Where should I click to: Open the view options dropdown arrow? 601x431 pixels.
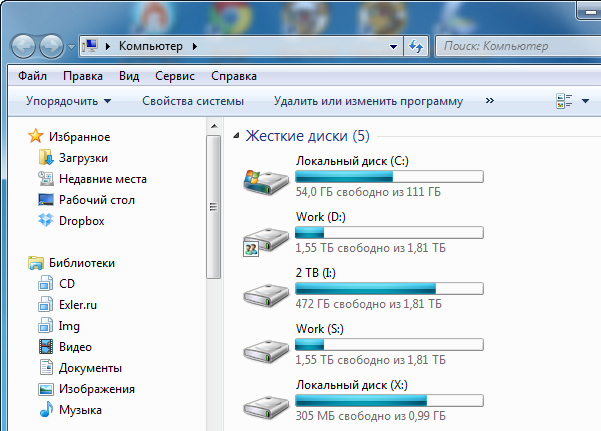(x=585, y=101)
